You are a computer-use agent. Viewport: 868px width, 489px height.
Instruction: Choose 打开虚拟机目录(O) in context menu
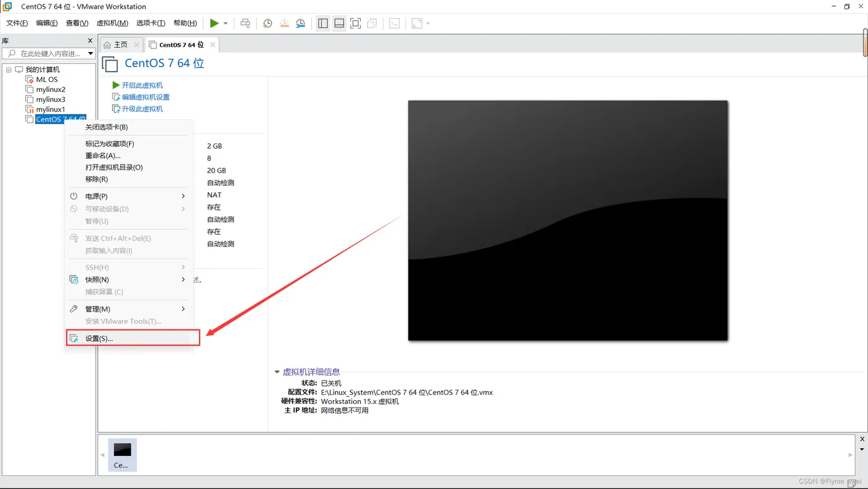point(129,168)
